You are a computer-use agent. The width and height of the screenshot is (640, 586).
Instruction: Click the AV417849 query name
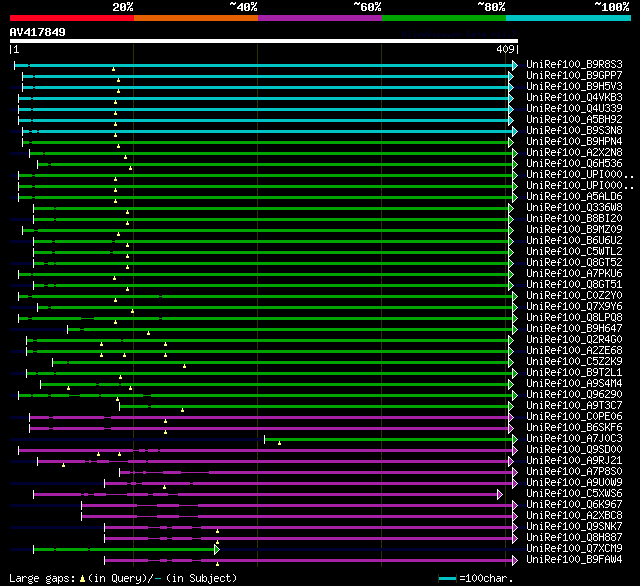[x=38, y=32]
